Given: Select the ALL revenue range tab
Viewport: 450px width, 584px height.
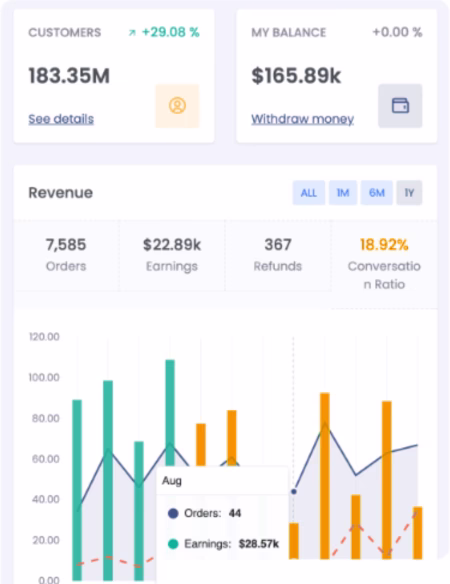Looking at the screenshot, I should 308,193.
